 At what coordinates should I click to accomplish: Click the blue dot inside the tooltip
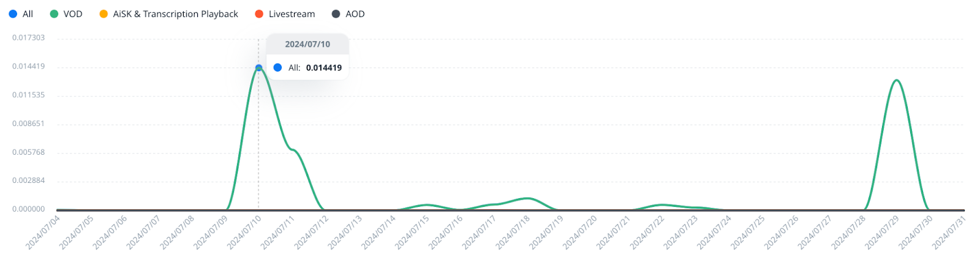[x=277, y=68]
